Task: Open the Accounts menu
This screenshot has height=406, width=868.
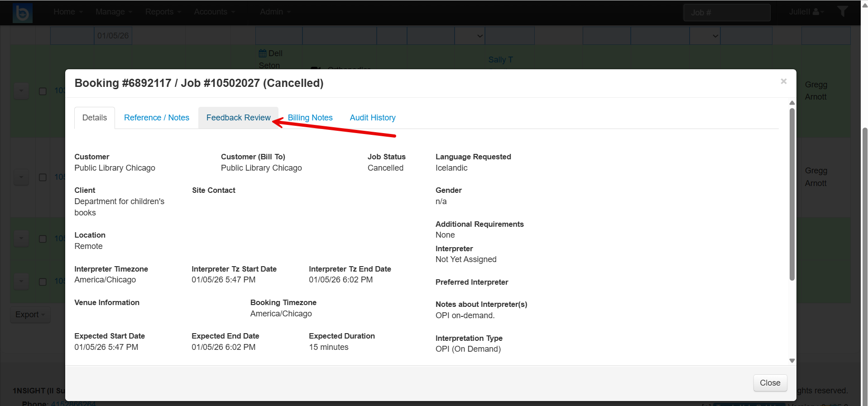Action: point(215,12)
